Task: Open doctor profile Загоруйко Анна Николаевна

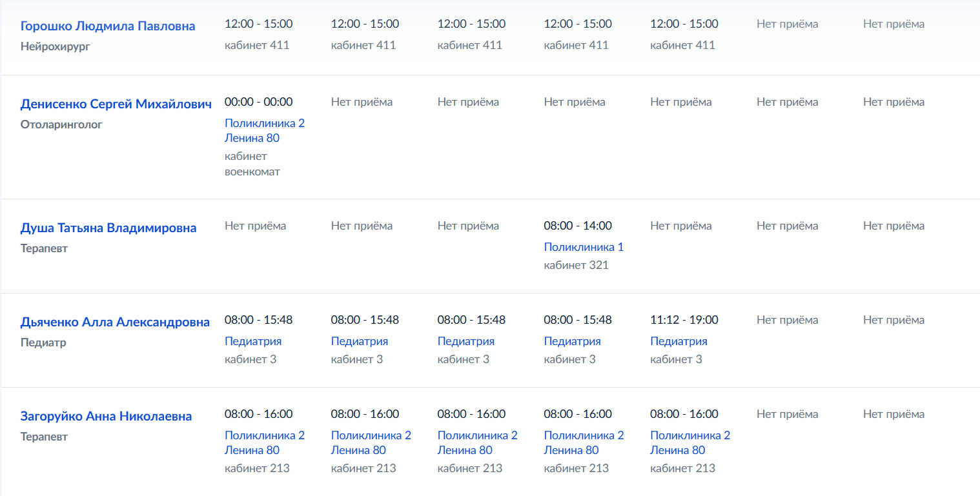Action: [x=107, y=416]
